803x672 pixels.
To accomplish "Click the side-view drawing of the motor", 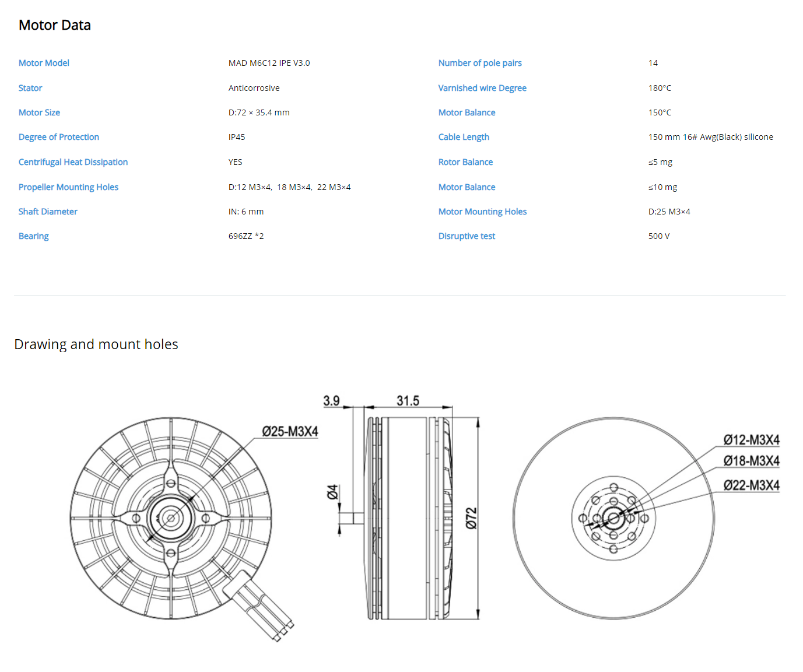I will 408,518.
